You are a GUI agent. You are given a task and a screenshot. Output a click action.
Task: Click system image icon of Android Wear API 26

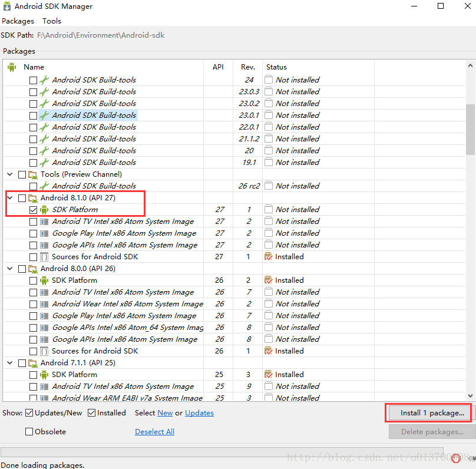[x=44, y=304]
